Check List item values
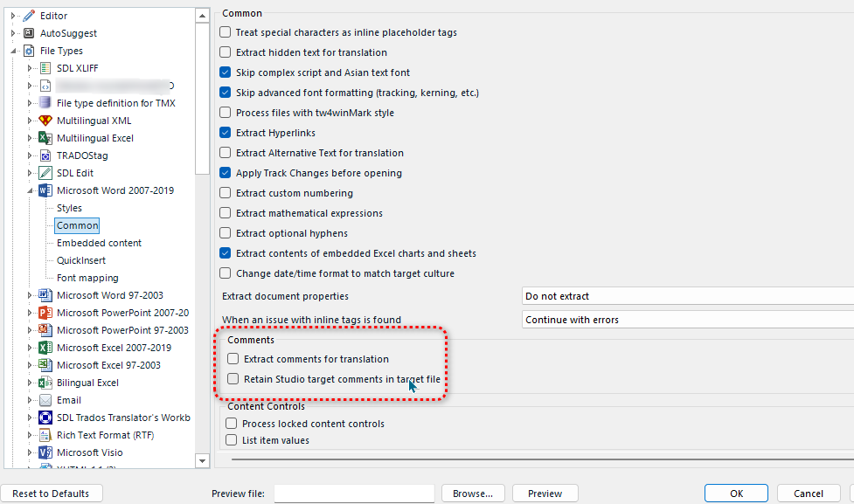This screenshot has width=854, height=504. click(232, 439)
